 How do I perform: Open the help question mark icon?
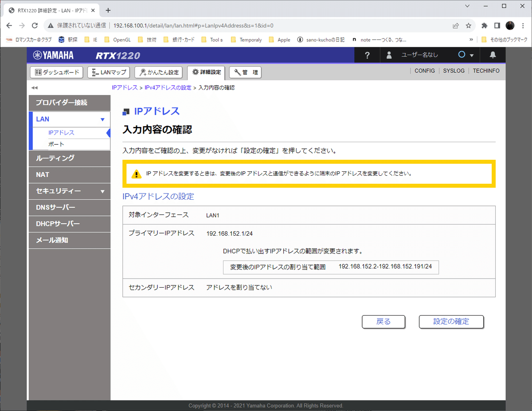367,55
